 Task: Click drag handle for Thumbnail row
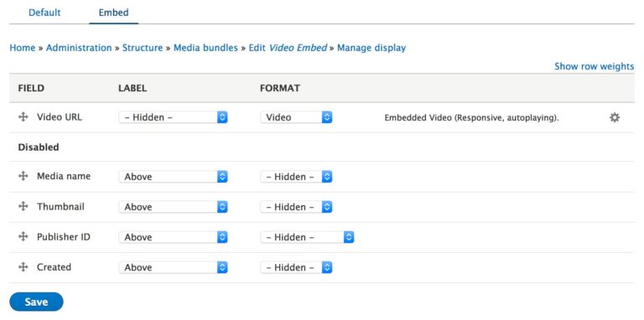coord(23,207)
